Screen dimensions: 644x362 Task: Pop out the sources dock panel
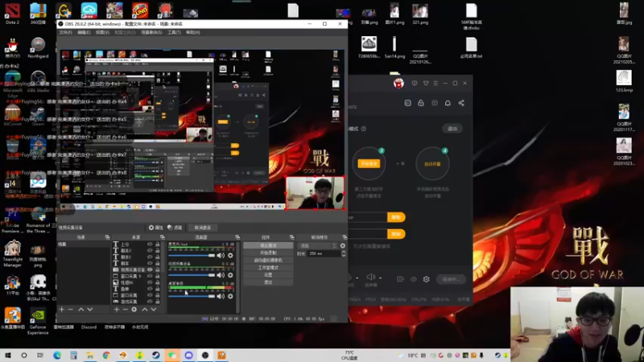pos(163,237)
